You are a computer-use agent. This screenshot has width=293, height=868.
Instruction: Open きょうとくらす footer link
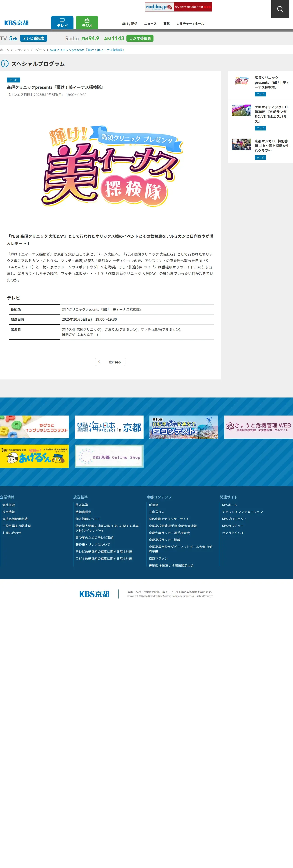pos(233,533)
